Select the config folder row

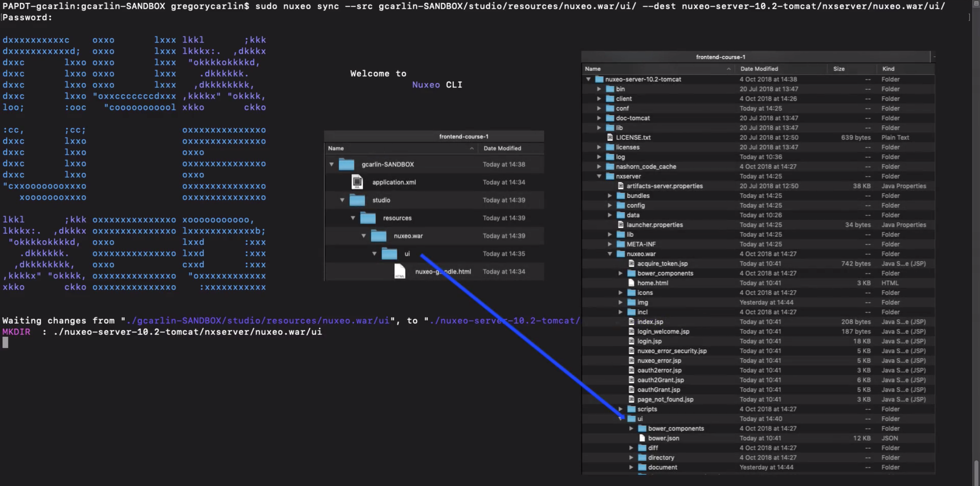click(x=758, y=205)
